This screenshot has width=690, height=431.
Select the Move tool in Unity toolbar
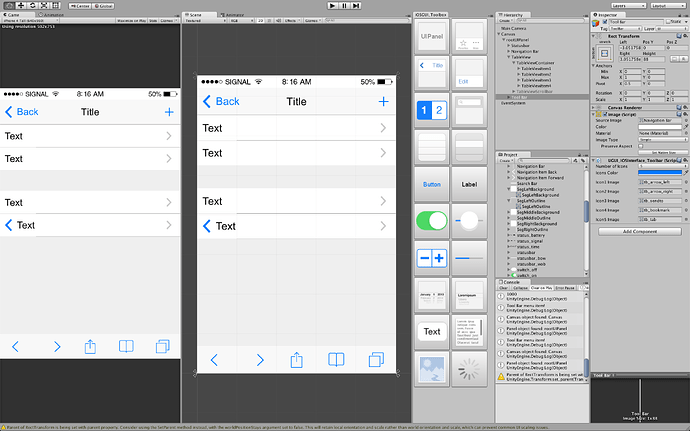pyautogui.click(x=21, y=6)
